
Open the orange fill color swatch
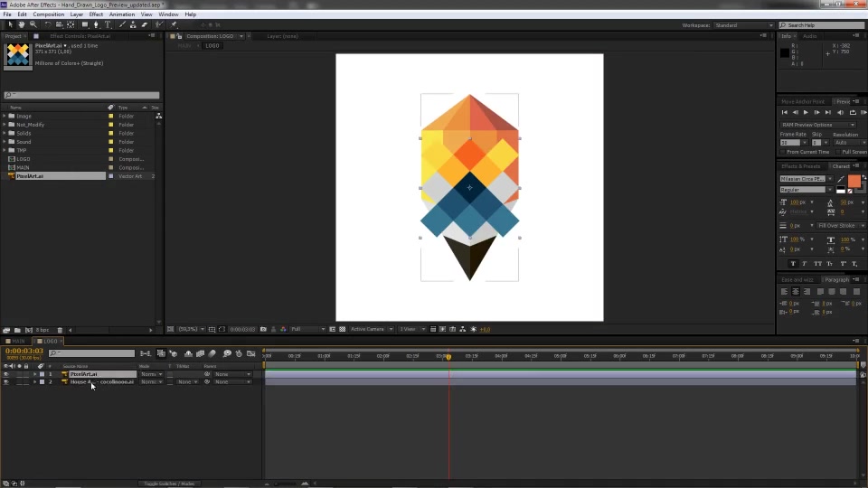click(854, 181)
